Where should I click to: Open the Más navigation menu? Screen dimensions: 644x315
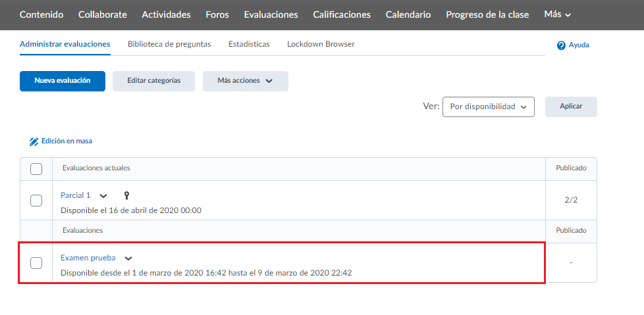[x=557, y=14]
